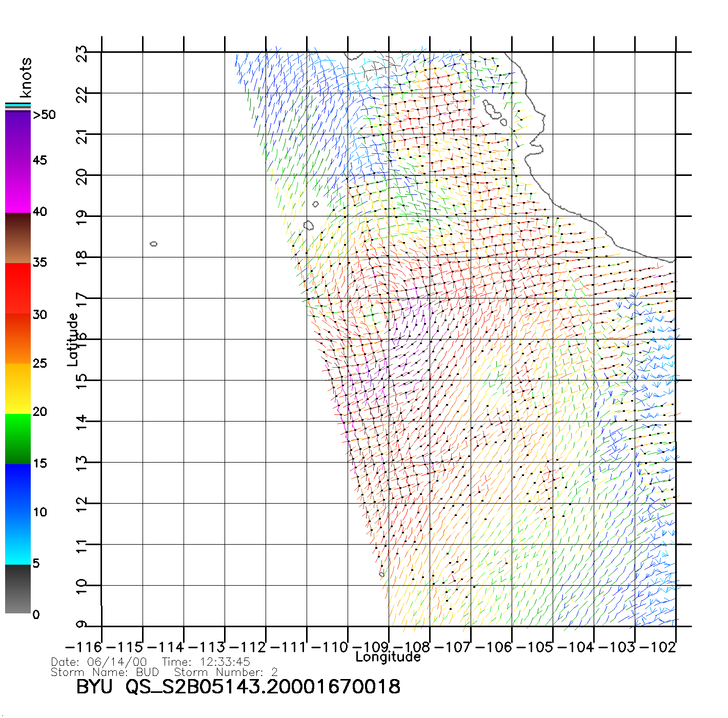
Task: Click the "23" latitude tick label
Action: point(82,53)
